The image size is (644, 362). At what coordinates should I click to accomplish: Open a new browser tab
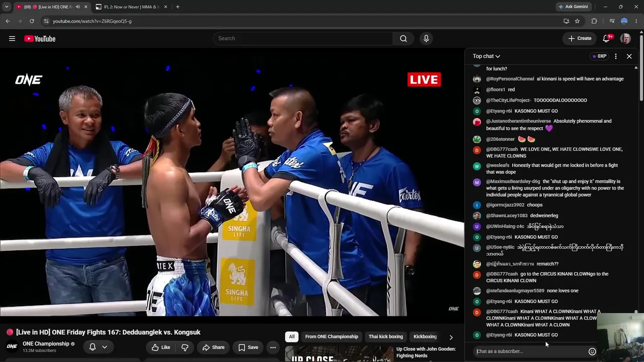click(178, 7)
